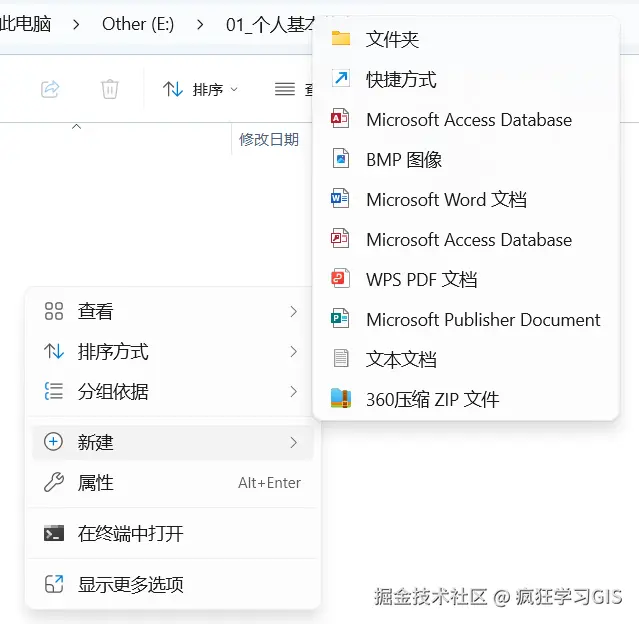This screenshot has width=639, height=624.
Task: Click the 修改日期 column header
Action: point(269,139)
